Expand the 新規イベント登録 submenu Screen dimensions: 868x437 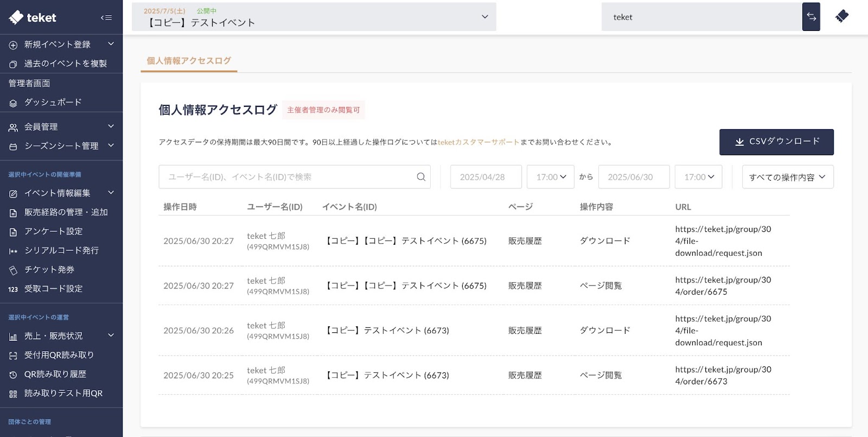pos(111,44)
